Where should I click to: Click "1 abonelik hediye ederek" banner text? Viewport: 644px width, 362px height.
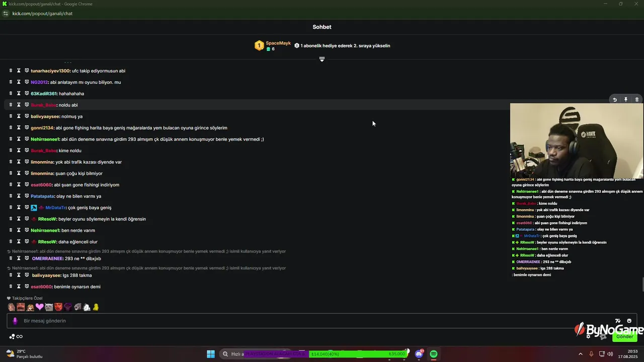coord(345,46)
